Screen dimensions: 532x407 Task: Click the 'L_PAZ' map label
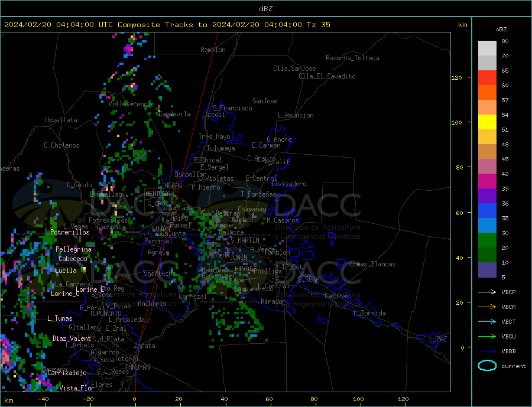pyautogui.click(x=438, y=339)
